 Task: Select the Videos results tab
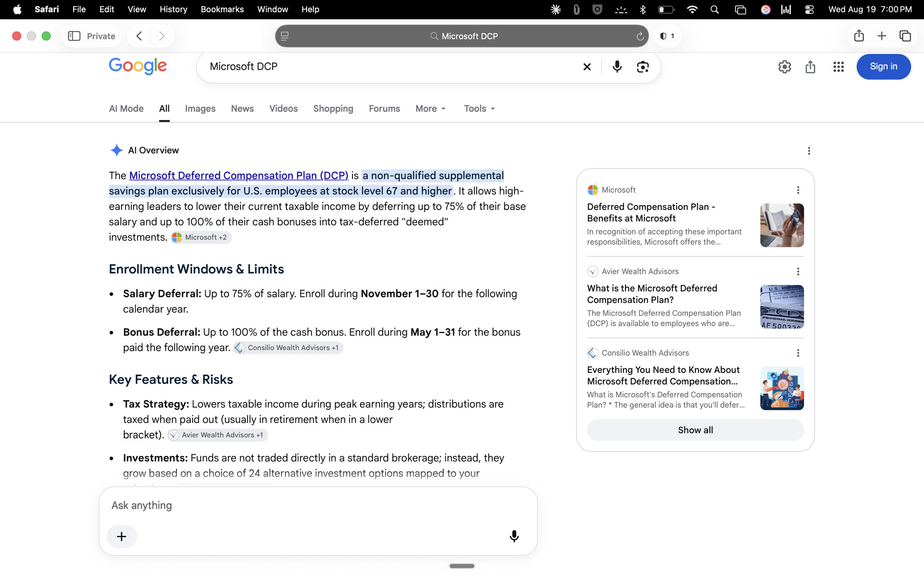point(283,109)
